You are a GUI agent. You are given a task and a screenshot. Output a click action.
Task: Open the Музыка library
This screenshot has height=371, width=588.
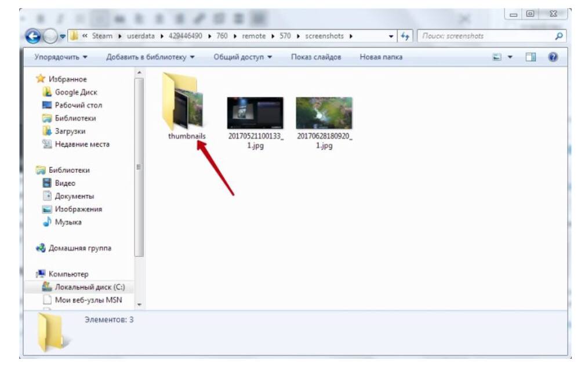68,222
